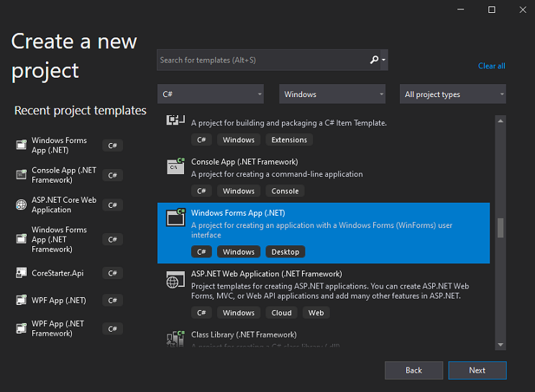Open the All project types dropdown
The image size is (535, 392).
coord(453,94)
